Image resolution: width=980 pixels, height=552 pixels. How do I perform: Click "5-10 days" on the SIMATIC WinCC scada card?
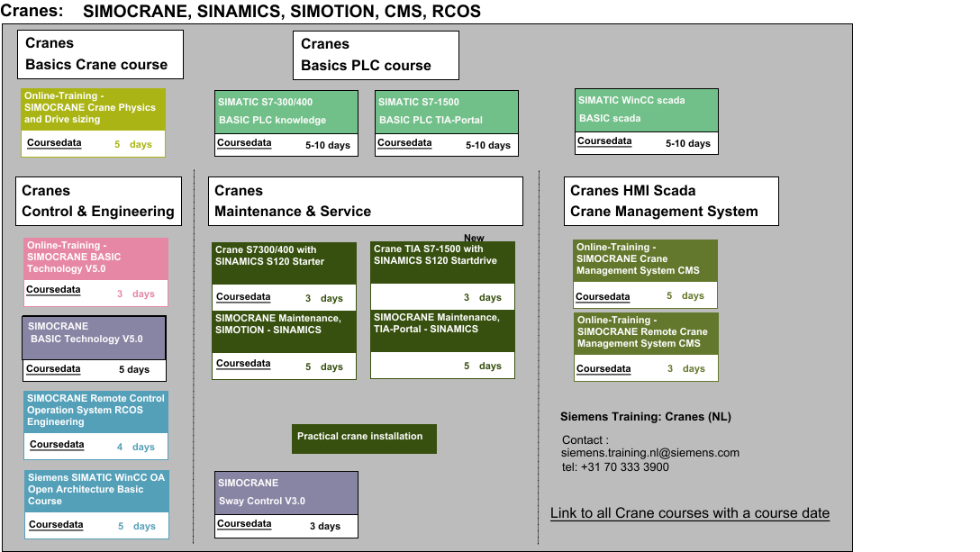(x=688, y=143)
